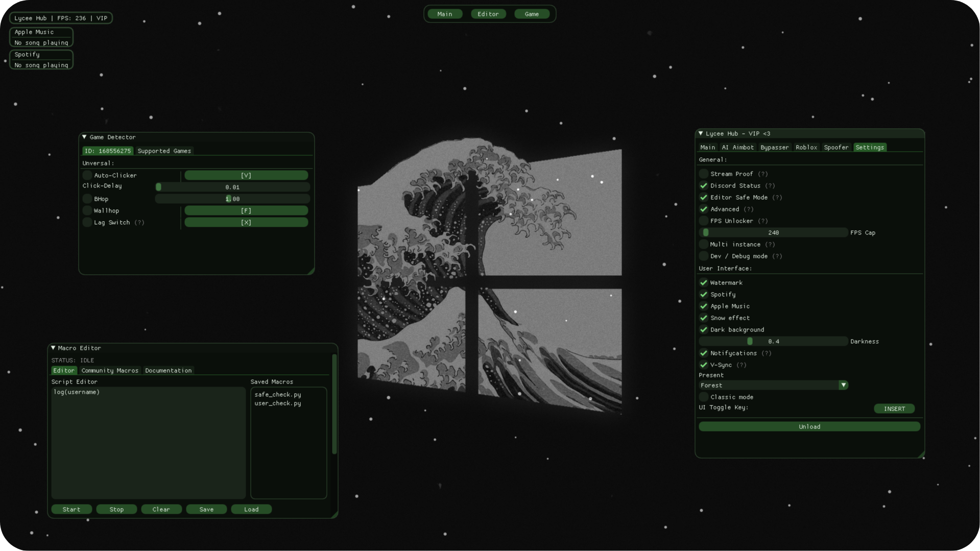The image size is (980, 551).
Task: Uncheck the Discord Status option
Action: (x=704, y=185)
